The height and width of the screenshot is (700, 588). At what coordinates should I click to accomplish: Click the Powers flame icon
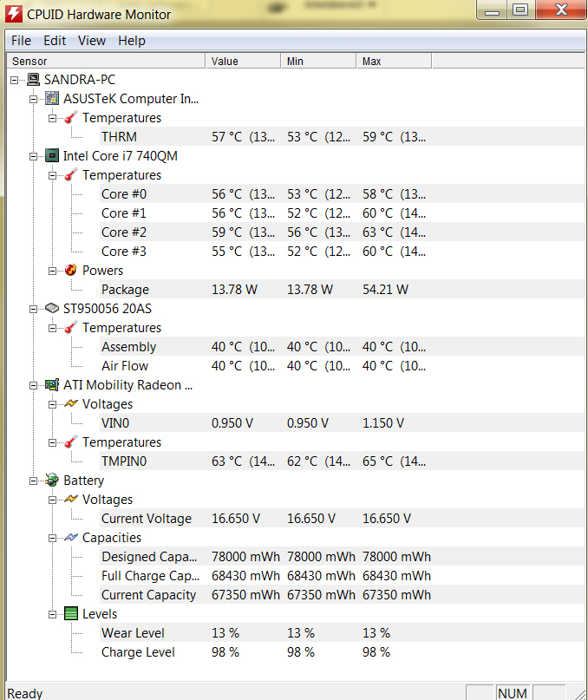click(71, 270)
